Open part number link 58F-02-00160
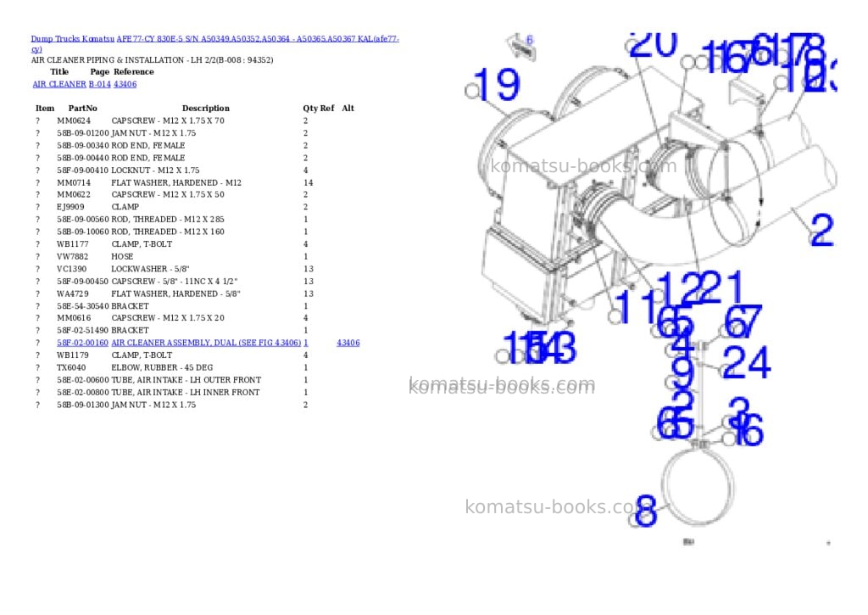The image size is (868, 615). (x=82, y=343)
